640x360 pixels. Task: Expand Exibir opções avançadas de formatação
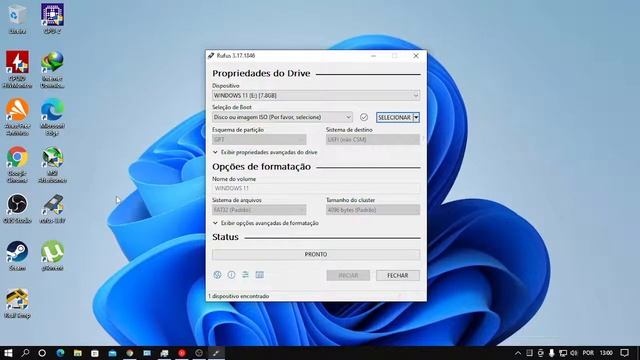point(266,223)
